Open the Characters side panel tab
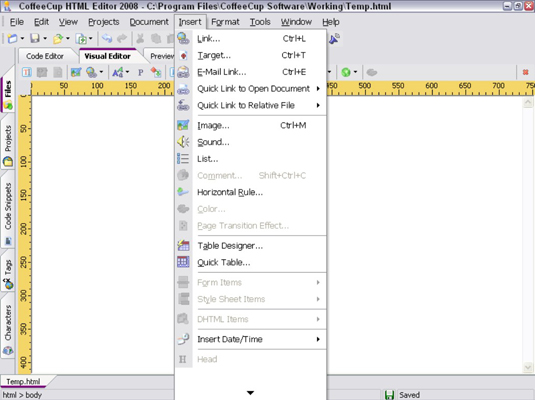535x400 pixels. coord(8,326)
